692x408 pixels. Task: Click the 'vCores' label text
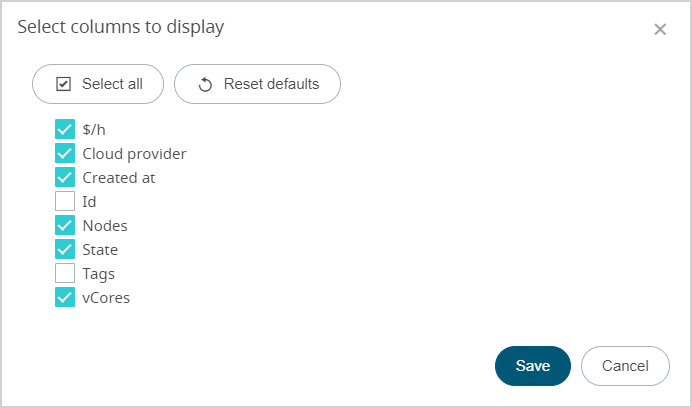(x=106, y=298)
